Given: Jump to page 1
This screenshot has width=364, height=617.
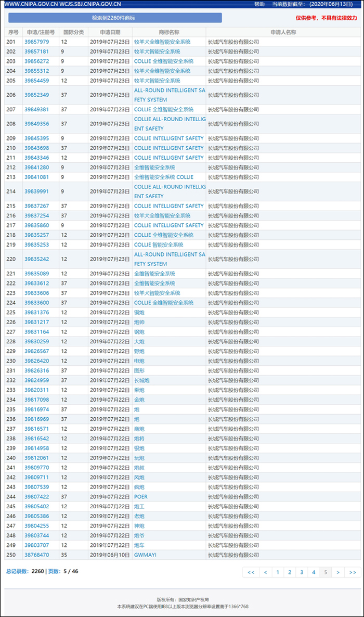Looking at the screenshot, I should (278, 572).
